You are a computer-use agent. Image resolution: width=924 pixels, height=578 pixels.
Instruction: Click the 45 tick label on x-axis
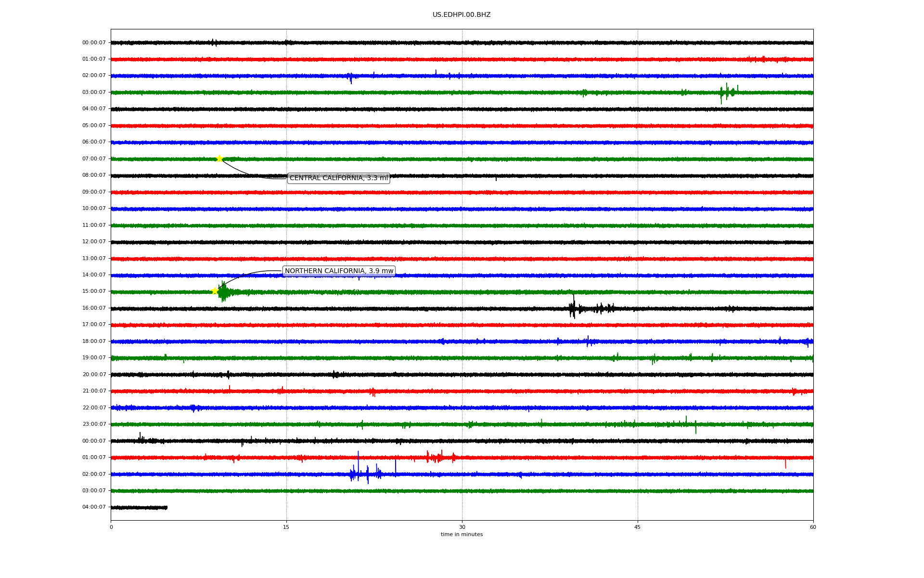[x=637, y=527]
